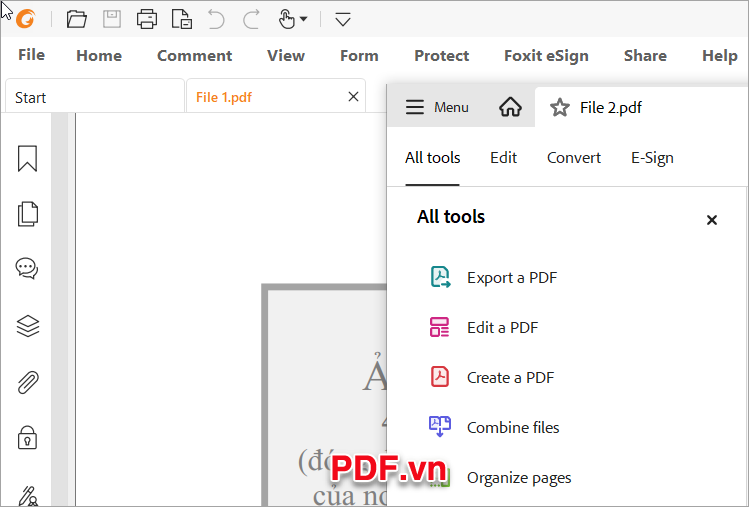Click the print-from-file page icon in the toolbar

click(x=182, y=20)
